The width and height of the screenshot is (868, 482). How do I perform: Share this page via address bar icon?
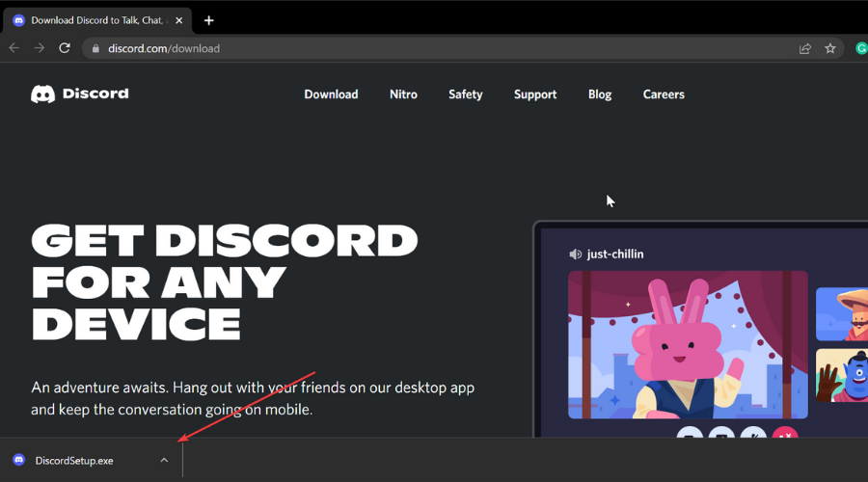pos(805,49)
